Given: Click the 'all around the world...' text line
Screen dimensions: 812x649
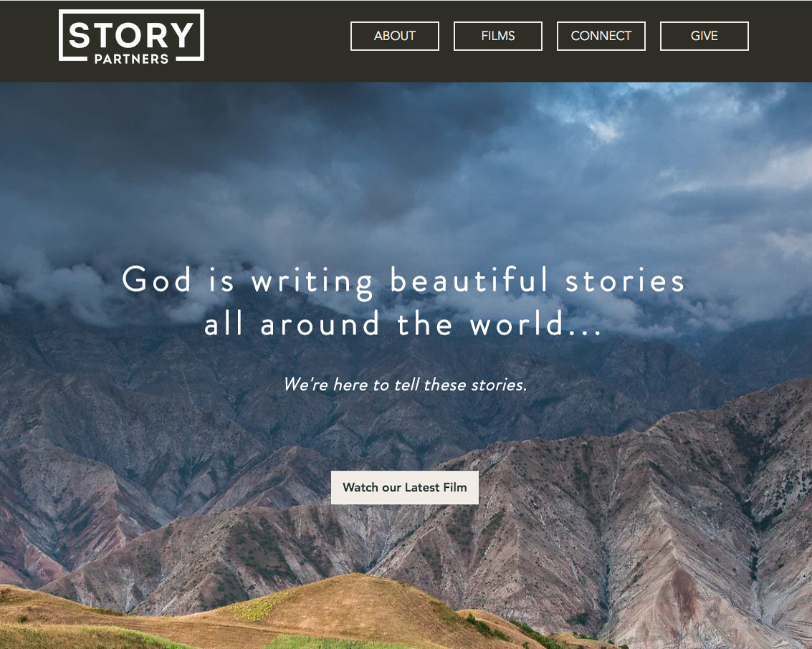Looking at the screenshot, I should pos(403,324).
